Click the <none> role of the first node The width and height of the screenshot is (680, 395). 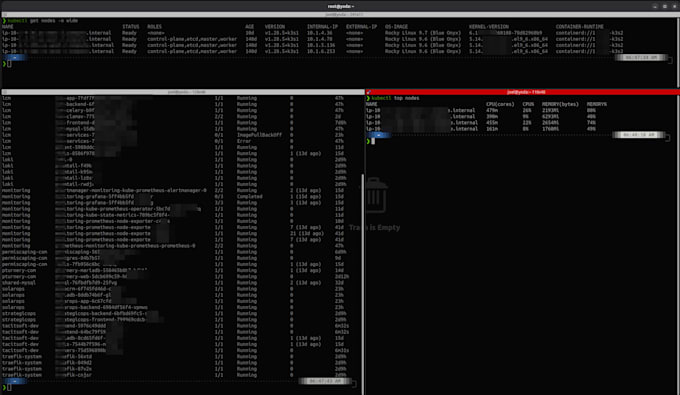tap(156, 33)
